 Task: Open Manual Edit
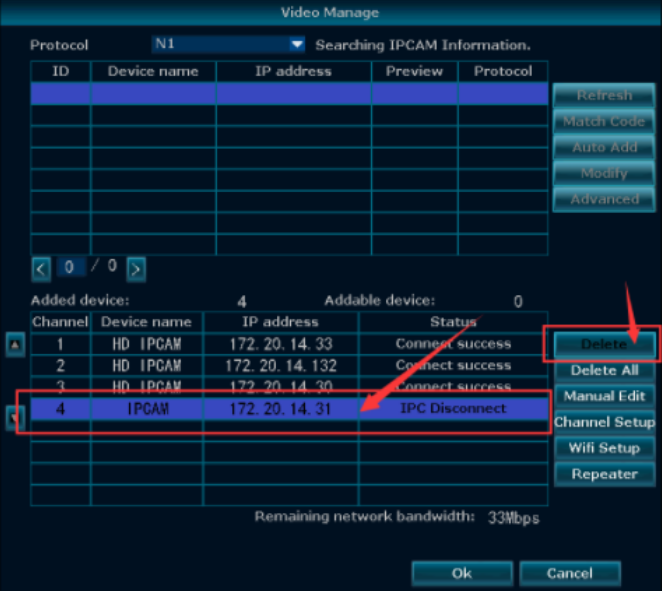(603, 396)
